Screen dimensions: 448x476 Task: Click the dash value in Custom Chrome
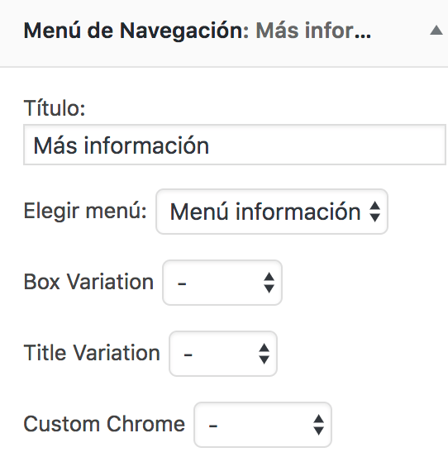click(x=213, y=426)
